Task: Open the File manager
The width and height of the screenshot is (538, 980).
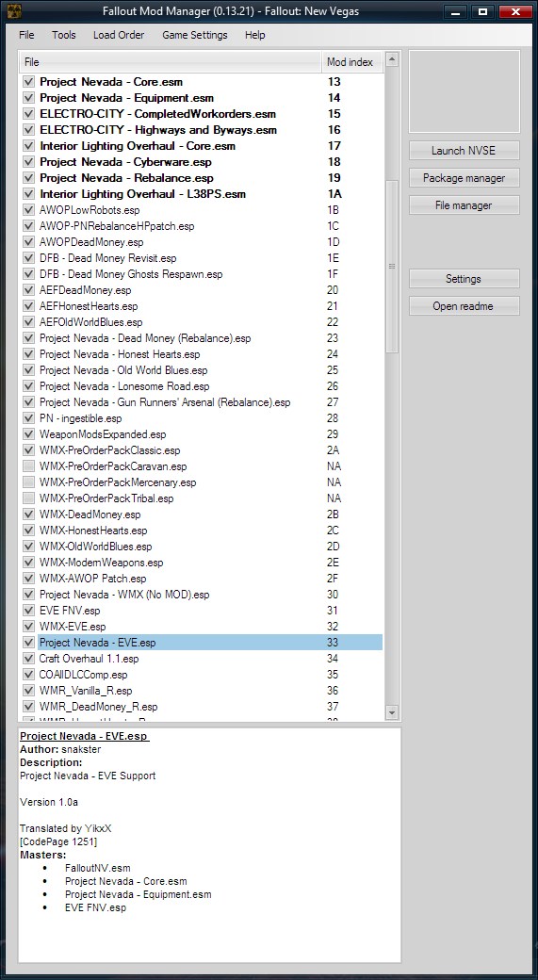Action: click(x=465, y=205)
